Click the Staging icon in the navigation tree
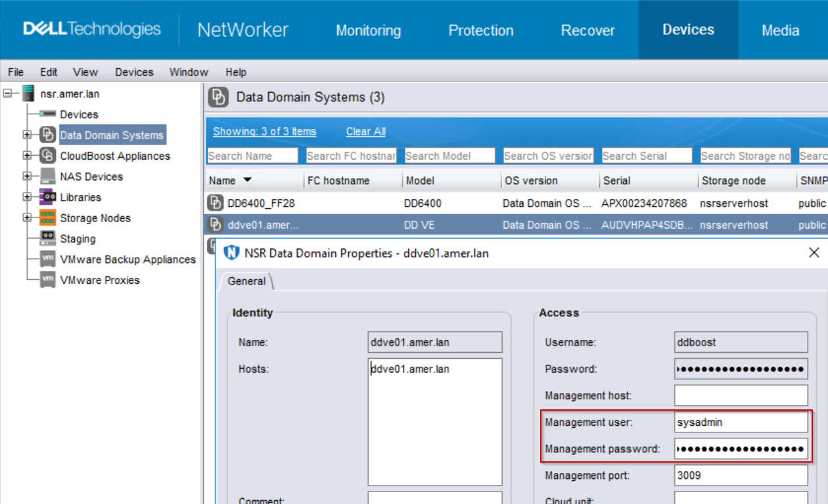Screen dimensions: 828x504 tap(47, 239)
